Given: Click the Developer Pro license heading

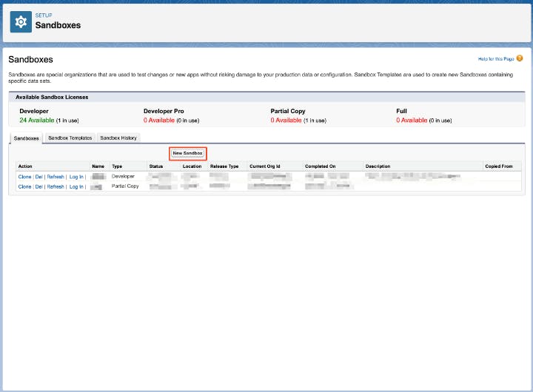Looking at the screenshot, I should click(164, 111).
